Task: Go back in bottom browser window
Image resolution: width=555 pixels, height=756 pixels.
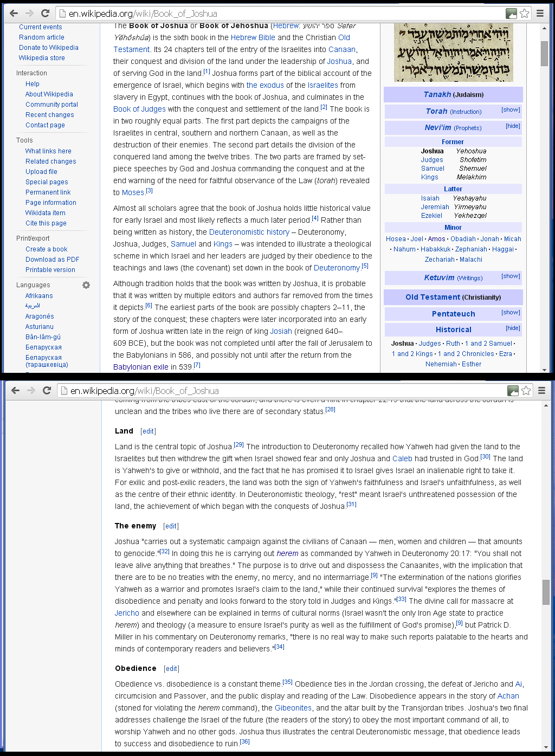Action: click(x=15, y=390)
